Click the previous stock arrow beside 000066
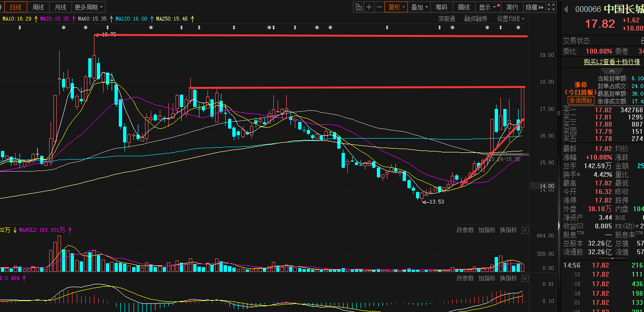The width and height of the screenshot is (644, 312). click(567, 9)
